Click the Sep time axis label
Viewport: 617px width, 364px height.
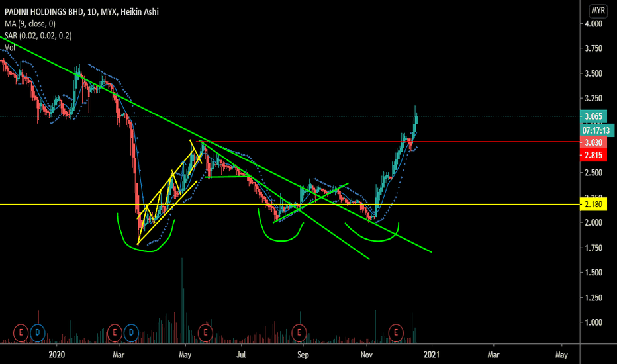click(x=303, y=355)
